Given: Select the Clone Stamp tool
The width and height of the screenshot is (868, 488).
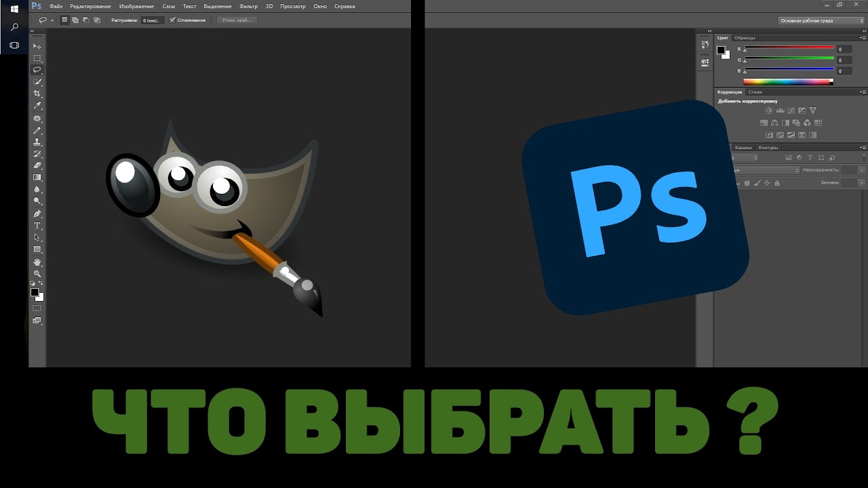Looking at the screenshot, I should [x=37, y=142].
